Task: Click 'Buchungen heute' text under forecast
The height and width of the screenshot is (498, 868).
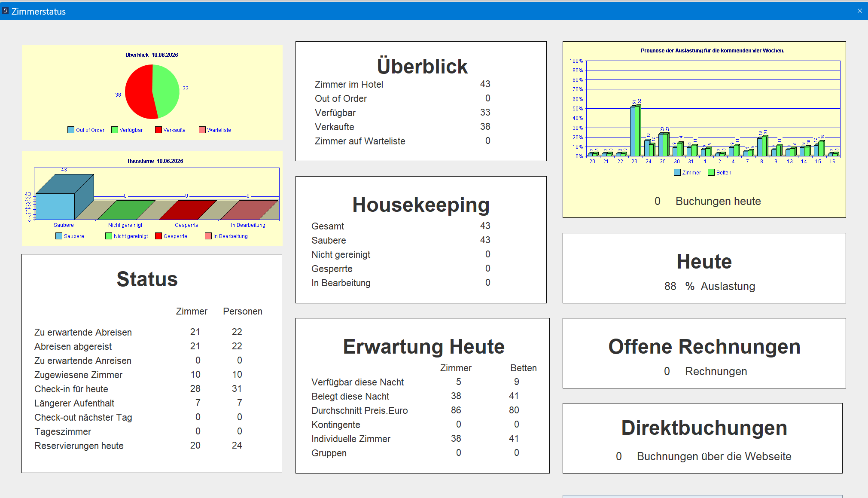Action: (718, 201)
